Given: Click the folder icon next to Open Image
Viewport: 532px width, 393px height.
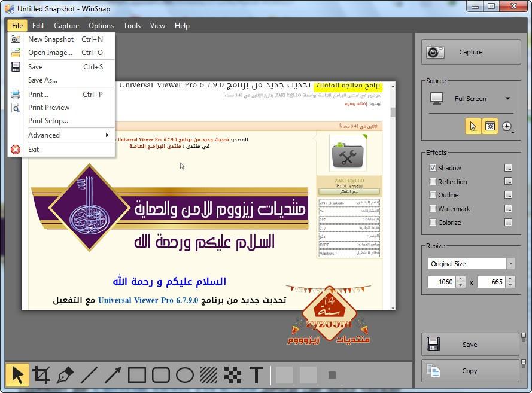Looking at the screenshot, I should (16, 53).
